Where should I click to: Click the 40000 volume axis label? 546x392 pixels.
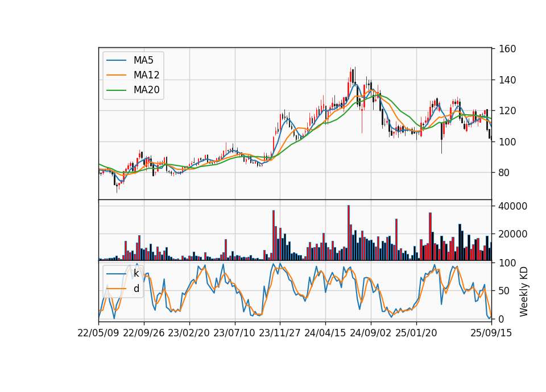tap(513, 206)
